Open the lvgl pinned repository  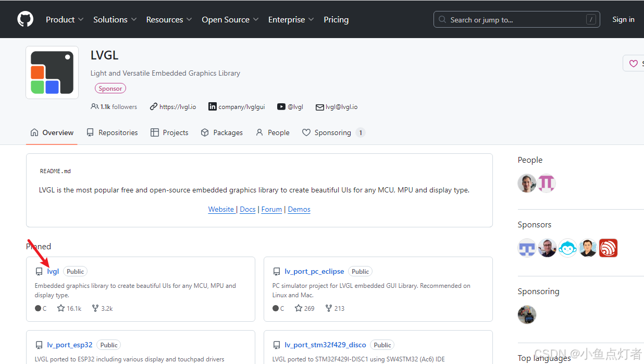pos(53,271)
